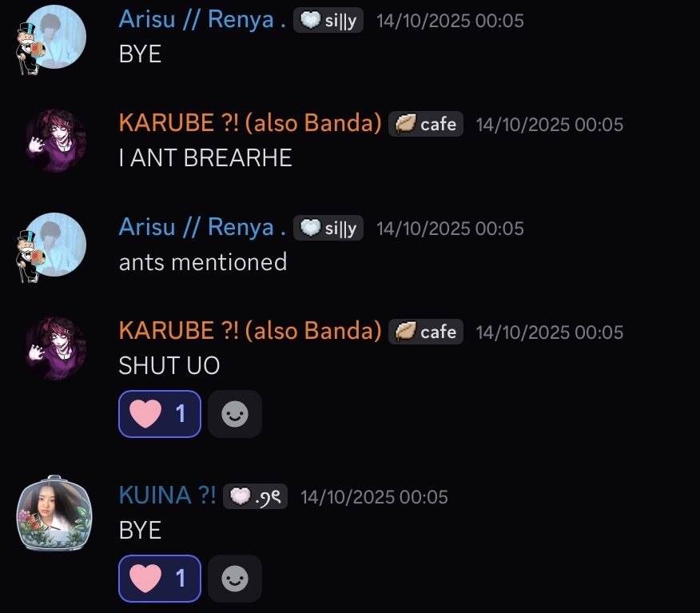Click KUINA ?! username
700x613 pixels.
click(168, 496)
